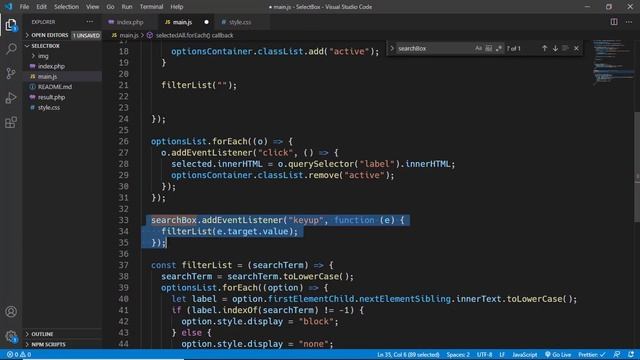Open the Go menu

click(110, 7)
